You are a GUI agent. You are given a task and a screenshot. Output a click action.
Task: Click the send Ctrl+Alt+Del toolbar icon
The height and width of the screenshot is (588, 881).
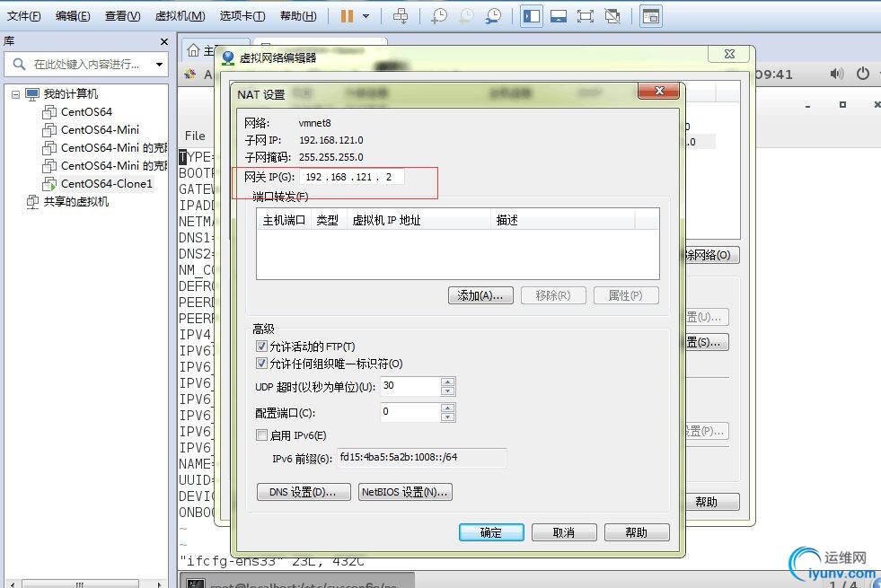401,16
